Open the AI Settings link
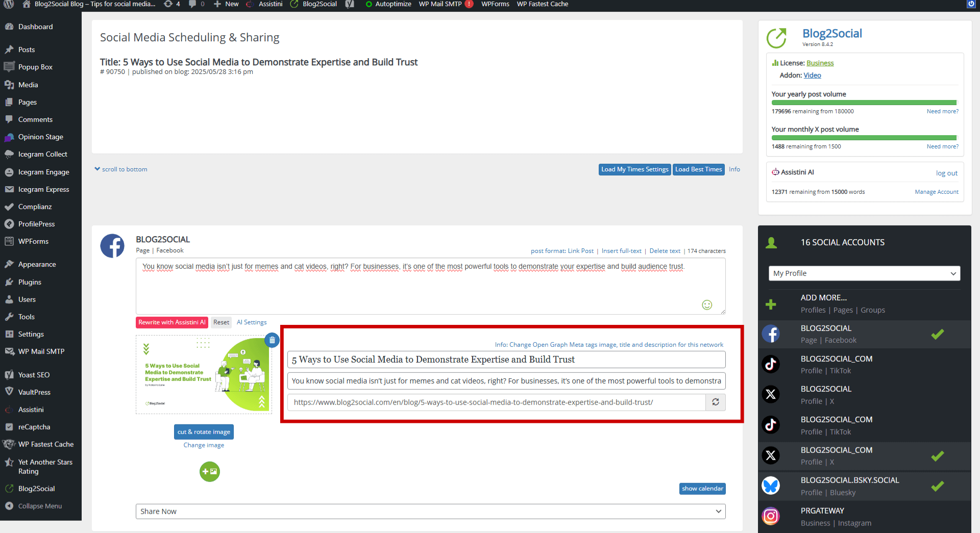 (252, 322)
